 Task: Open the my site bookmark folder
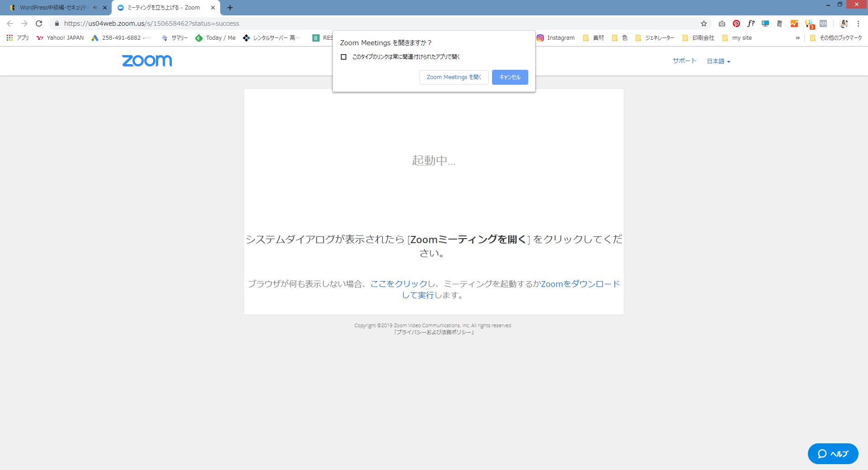tap(737, 38)
